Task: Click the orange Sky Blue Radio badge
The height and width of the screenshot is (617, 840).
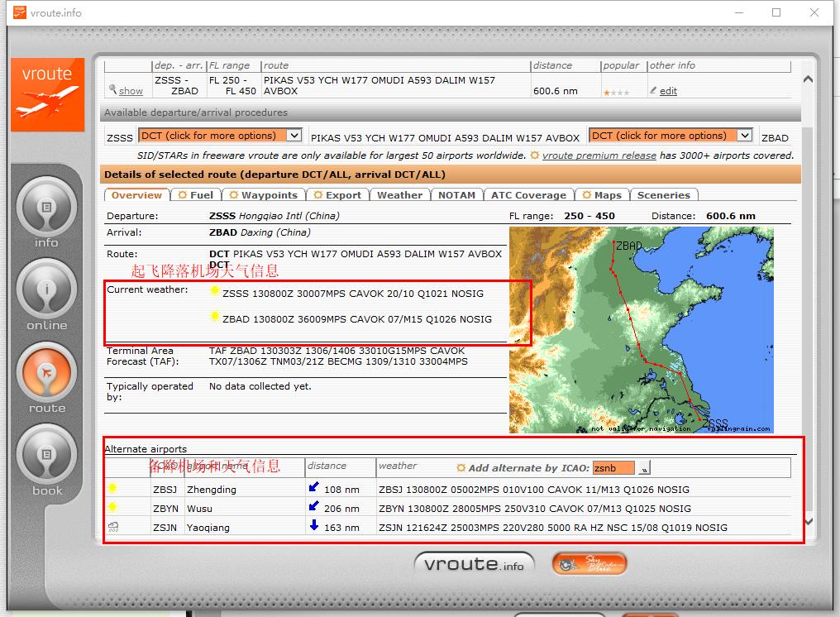Action: tap(589, 565)
